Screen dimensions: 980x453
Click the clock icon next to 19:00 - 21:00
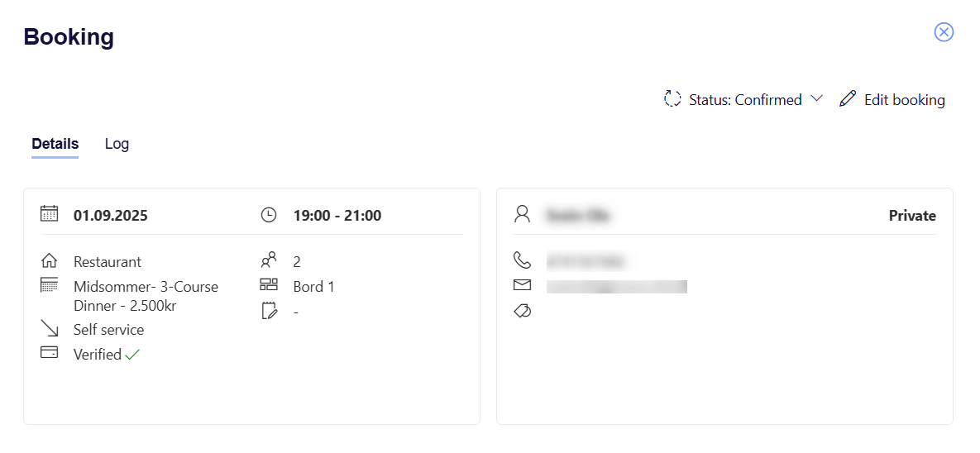click(x=269, y=216)
